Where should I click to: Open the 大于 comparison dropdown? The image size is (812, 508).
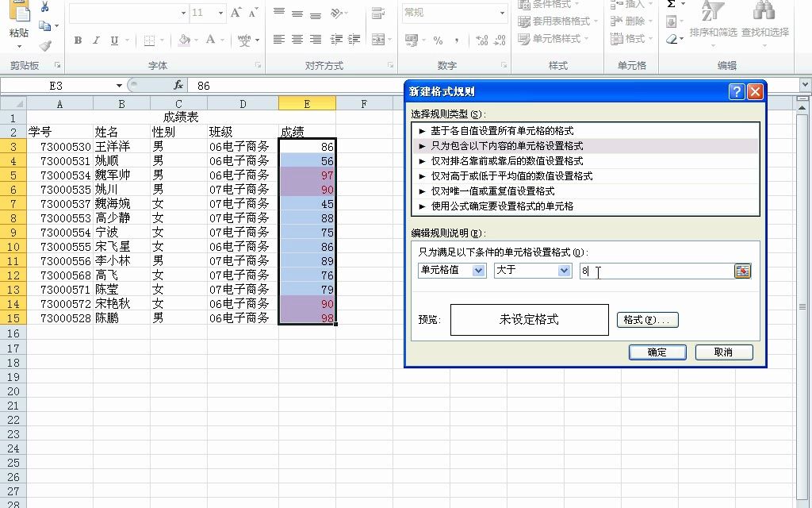(x=533, y=271)
